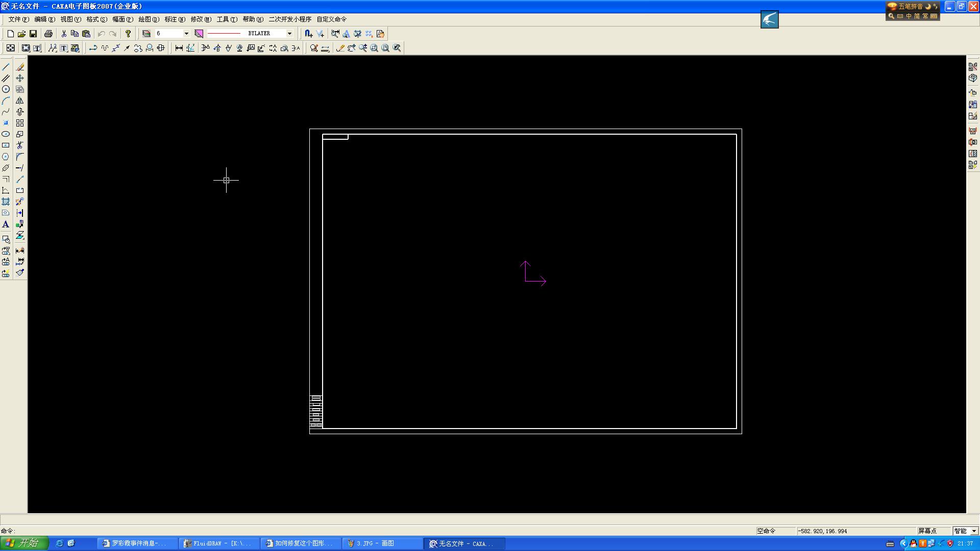Click the Windows 开始 Start button
This screenshot has height=551, width=980.
coord(23,543)
